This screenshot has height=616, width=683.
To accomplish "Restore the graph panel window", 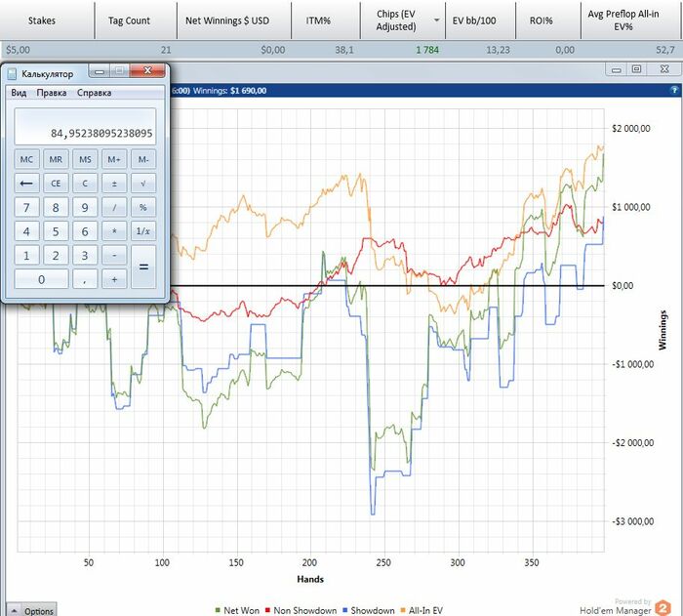I will point(636,69).
